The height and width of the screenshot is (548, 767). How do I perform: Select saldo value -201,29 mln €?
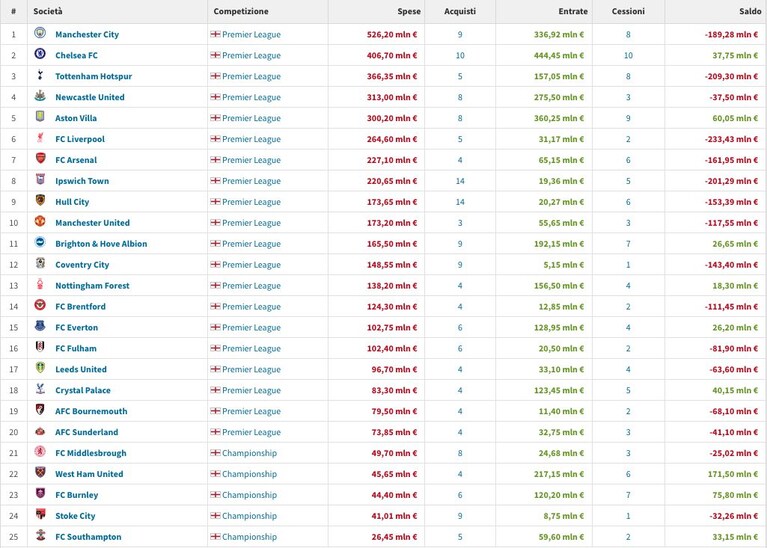click(x=731, y=181)
